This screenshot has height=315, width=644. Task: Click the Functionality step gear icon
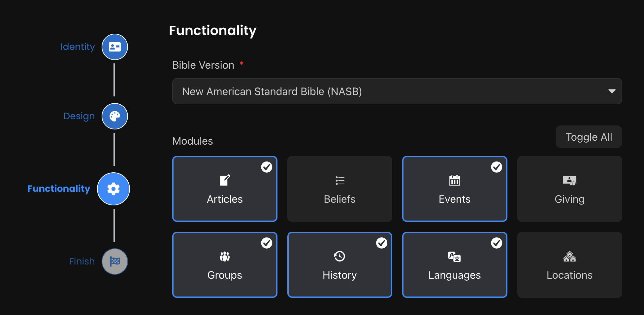113,189
